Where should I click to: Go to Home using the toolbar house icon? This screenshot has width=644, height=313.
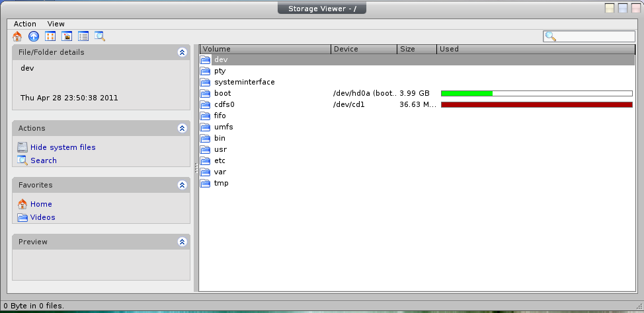[17, 36]
